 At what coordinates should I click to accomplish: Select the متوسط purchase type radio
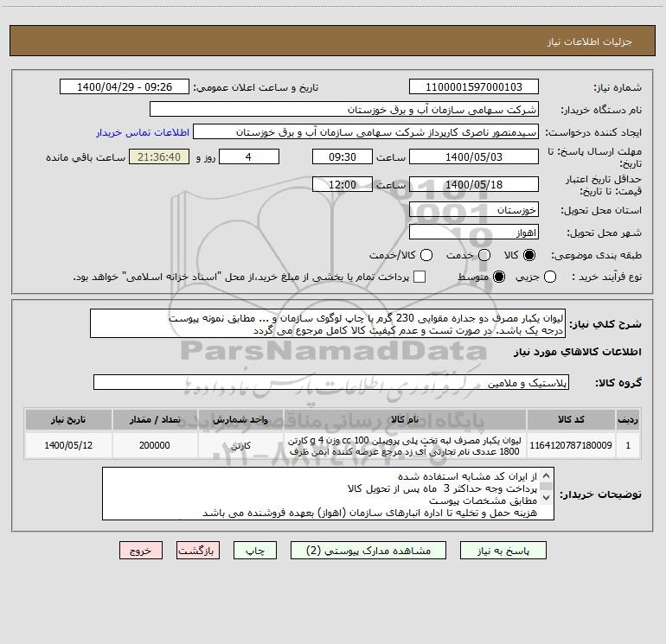[x=499, y=277]
